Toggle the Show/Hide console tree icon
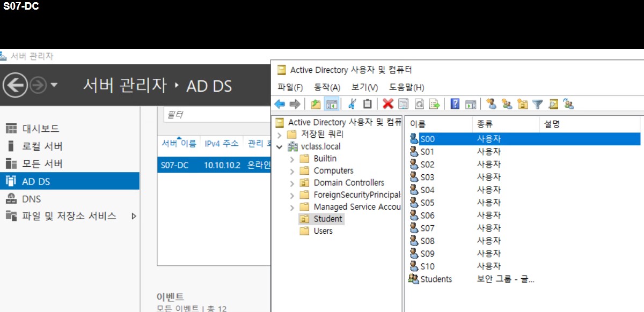Screen dimensions: 644x312 tap(332, 104)
